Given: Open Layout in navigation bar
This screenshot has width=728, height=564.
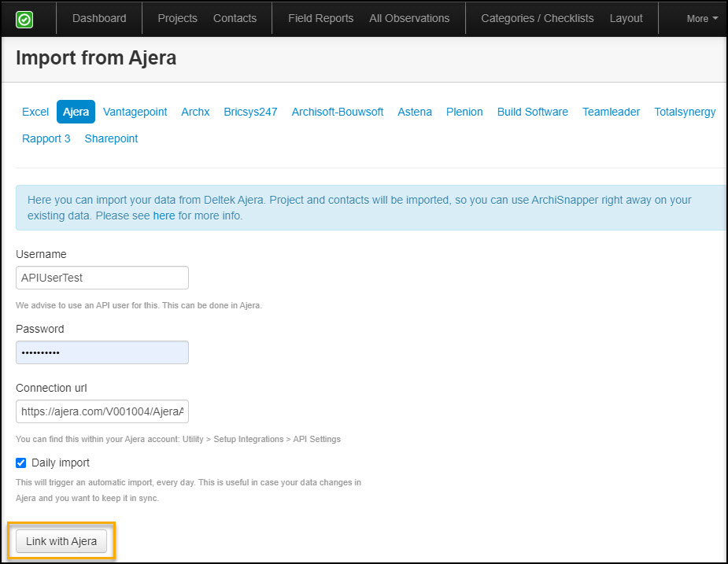Looking at the screenshot, I should [x=626, y=18].
